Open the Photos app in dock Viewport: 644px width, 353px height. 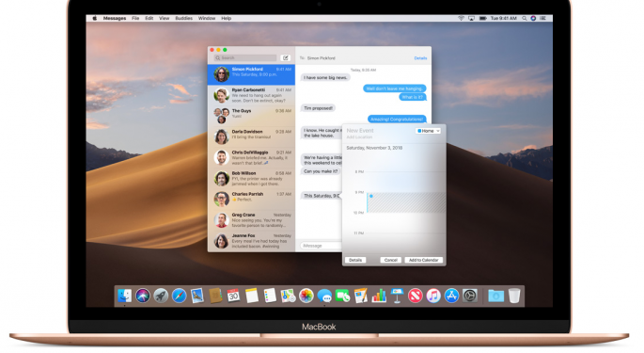[306, 296]
